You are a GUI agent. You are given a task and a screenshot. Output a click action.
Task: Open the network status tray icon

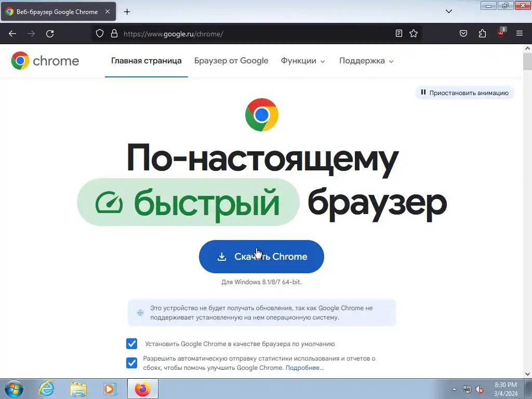[x=467, y=390]
